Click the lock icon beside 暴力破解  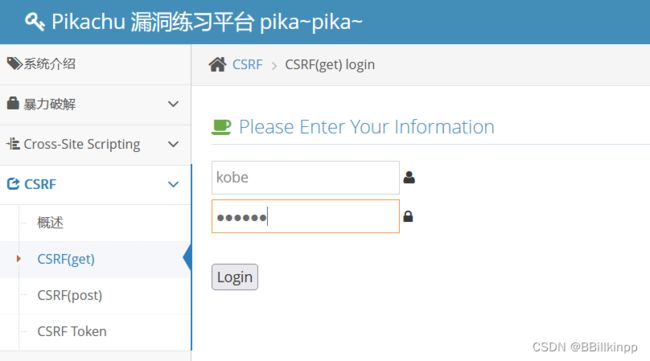coord(13,103)
